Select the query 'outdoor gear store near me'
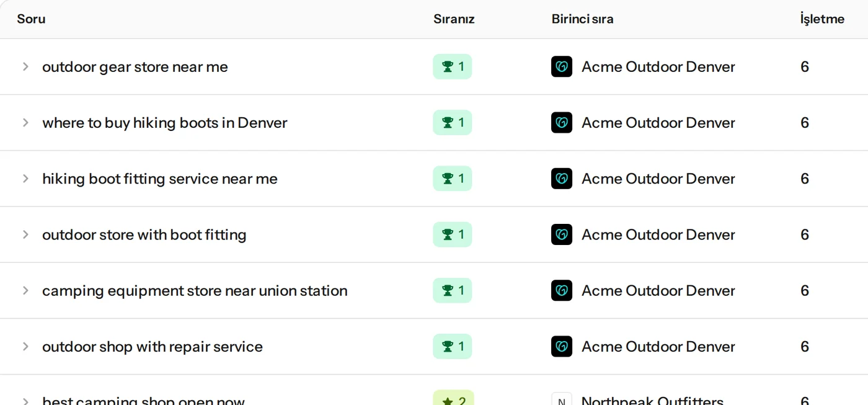Image resolution: width=868 pixels, height=405 pixels. 135,66
